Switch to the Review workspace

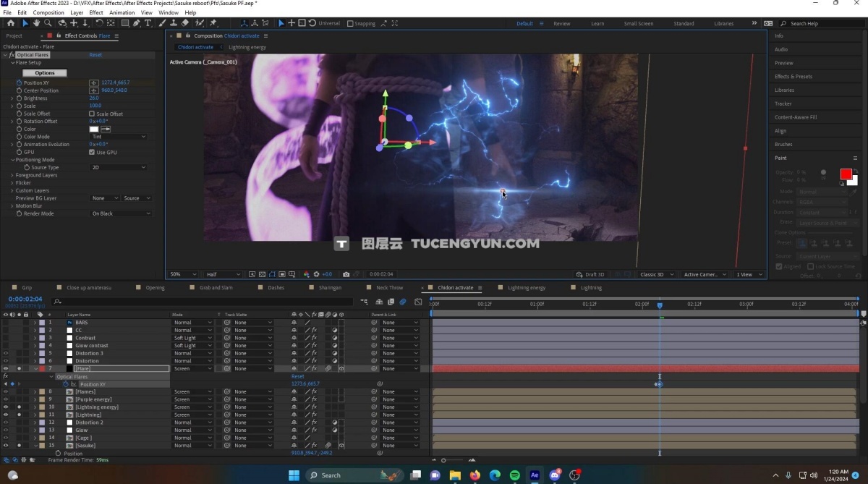562,23
